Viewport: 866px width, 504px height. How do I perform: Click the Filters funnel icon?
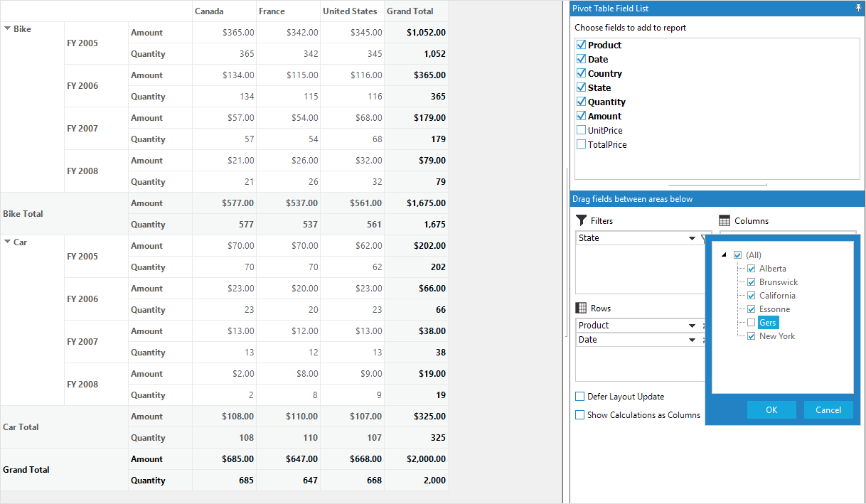tap(581, 220)
